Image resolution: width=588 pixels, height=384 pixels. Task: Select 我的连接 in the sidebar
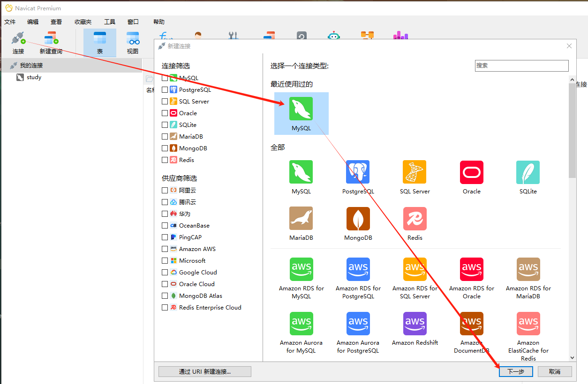31,65
